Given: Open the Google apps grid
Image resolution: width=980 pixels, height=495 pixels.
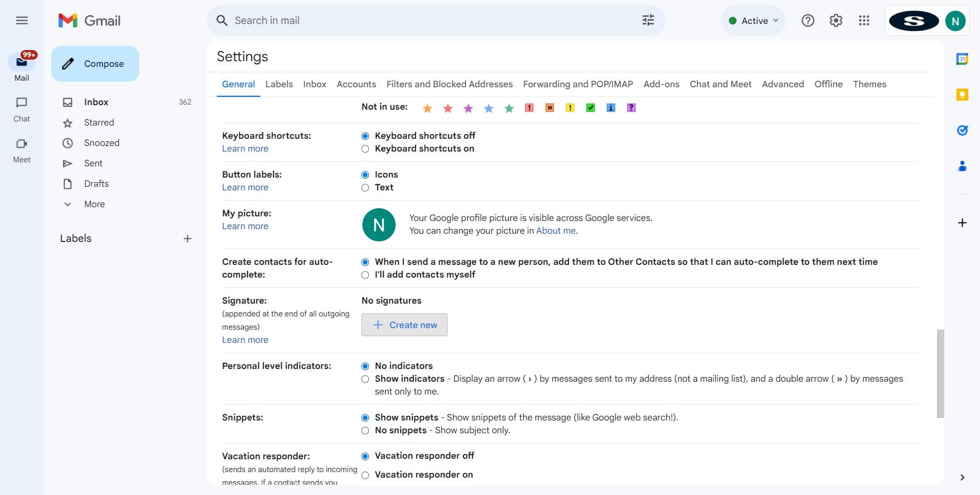Looking at the screenshot, I should [x=864, y=20].
